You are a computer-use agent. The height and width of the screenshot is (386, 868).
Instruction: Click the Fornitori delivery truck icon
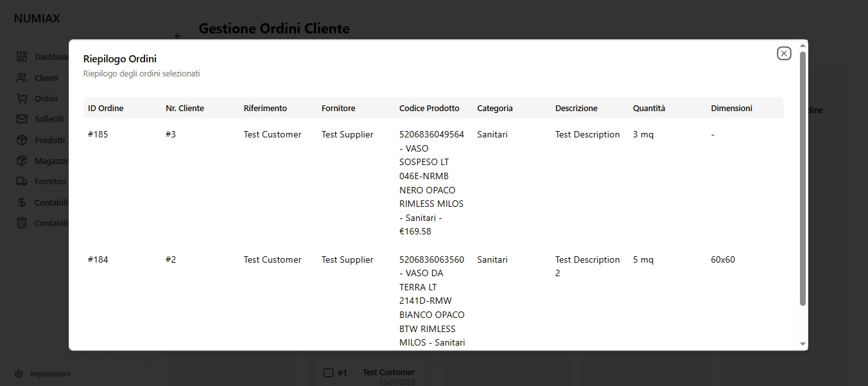coord(21,181)
